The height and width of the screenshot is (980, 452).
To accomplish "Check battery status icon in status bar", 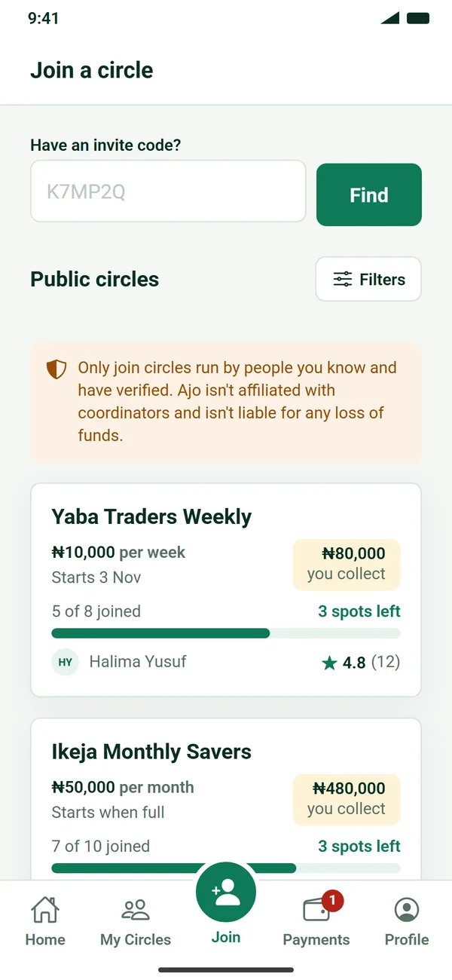I will 418,18.
